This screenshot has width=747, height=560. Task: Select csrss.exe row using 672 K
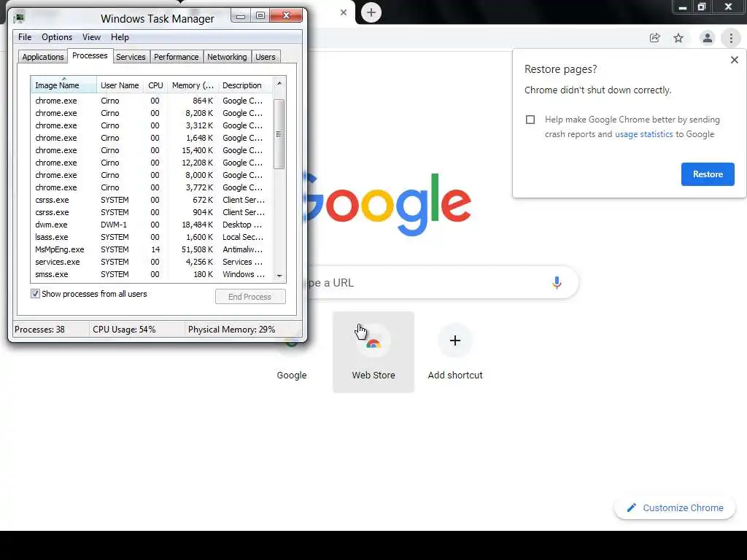coord(151,200)
